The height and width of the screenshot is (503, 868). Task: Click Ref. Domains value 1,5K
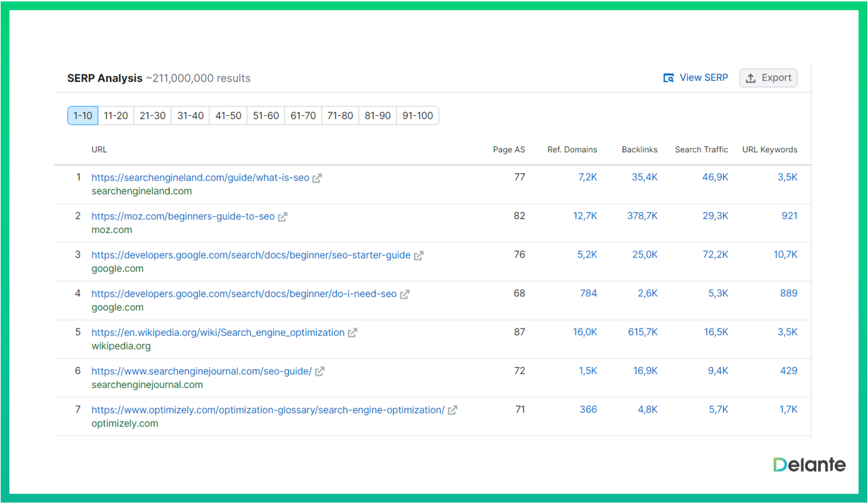click(x=588, y=371)
